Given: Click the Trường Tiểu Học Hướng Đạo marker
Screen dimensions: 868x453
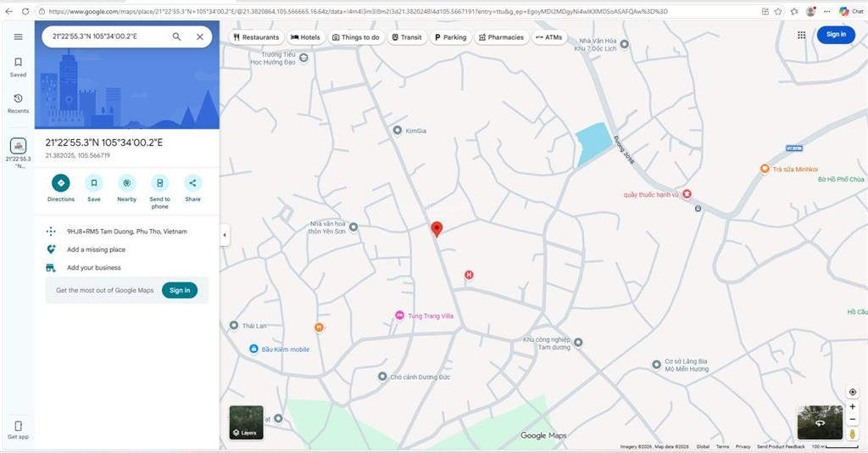Looking at the screenshot, I should click(x=303, y=58).
